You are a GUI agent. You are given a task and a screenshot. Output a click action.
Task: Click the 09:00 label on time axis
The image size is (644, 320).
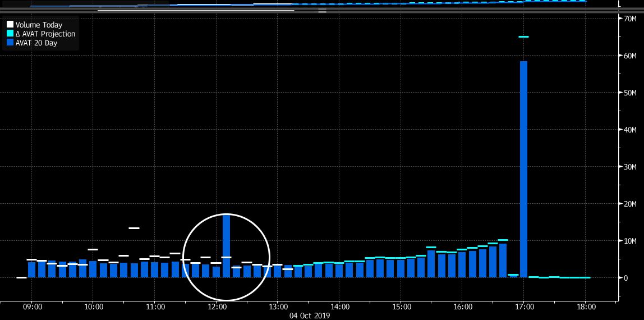click(32, 307)
